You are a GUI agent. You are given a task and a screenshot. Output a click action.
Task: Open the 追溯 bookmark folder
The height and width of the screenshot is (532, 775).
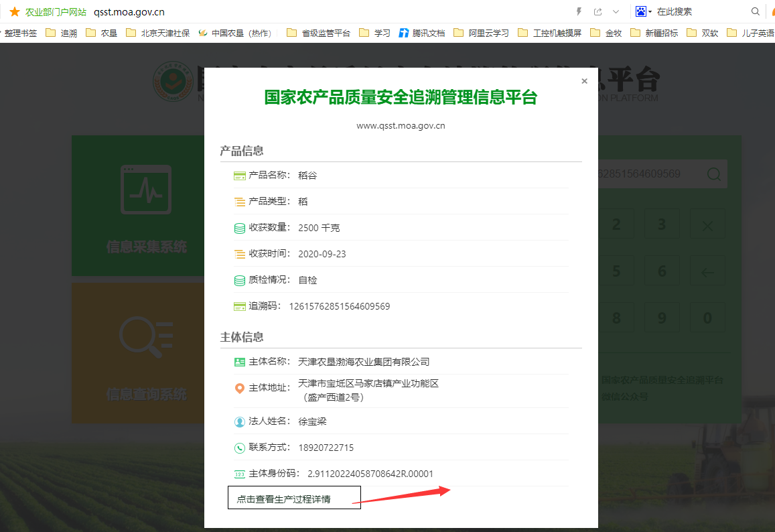tap(61, 33)
